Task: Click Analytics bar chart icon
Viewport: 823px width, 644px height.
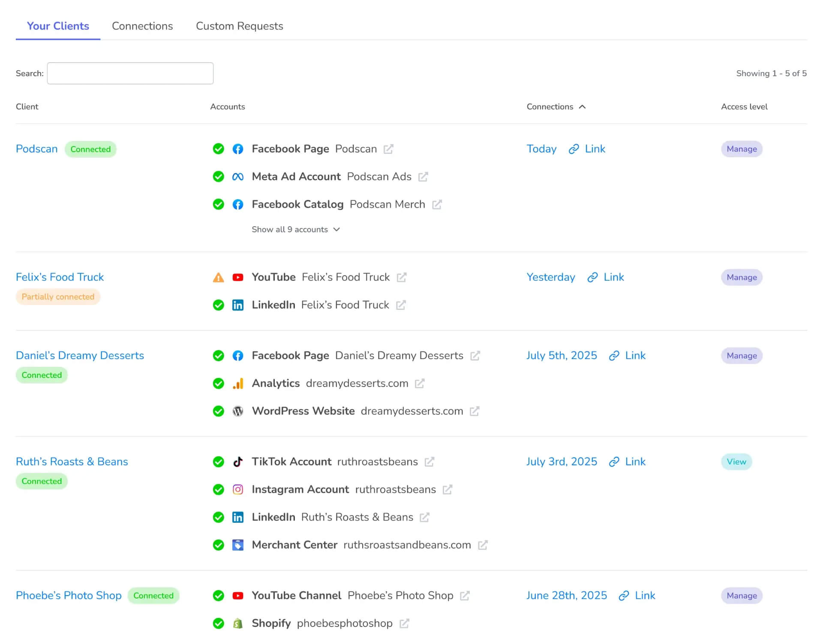Action: (238, 383)
